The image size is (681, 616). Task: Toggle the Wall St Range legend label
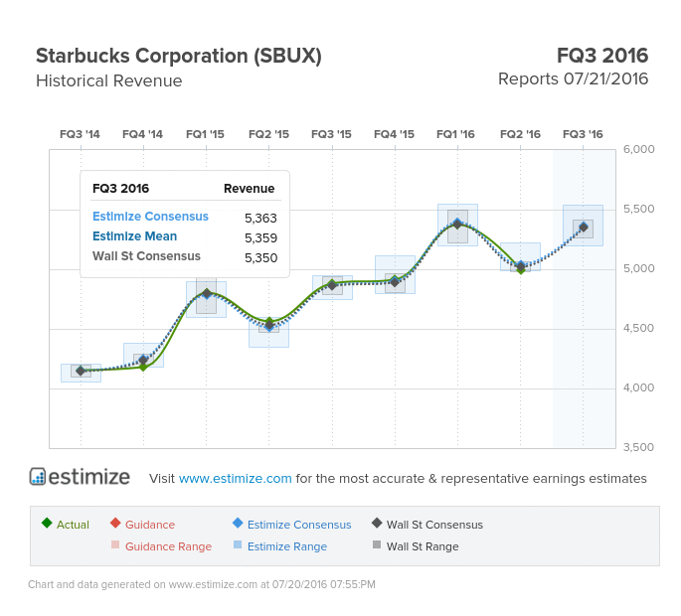(423, 546)
